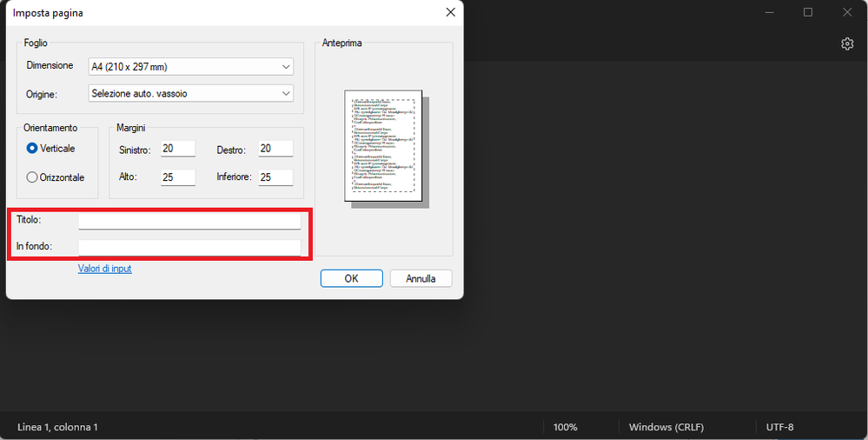Click the In fondo footer field
868x440 pixels.
pos(189,247)
